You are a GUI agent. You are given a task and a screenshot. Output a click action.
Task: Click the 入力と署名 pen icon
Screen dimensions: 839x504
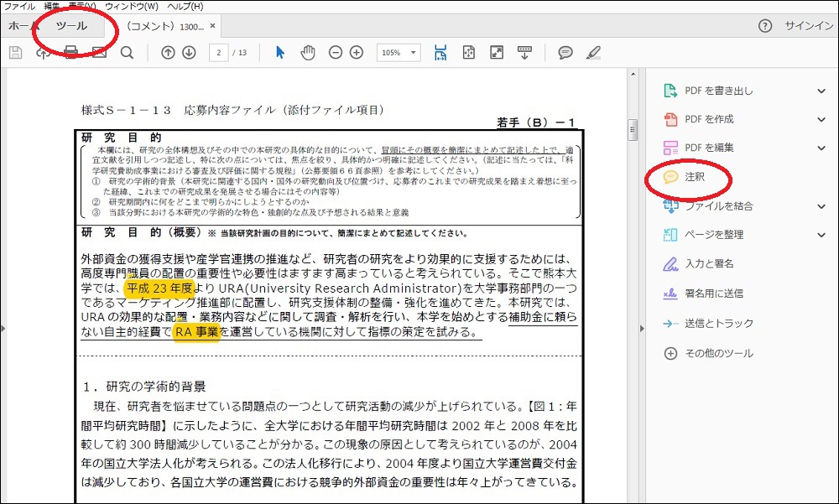click(670, 264)
